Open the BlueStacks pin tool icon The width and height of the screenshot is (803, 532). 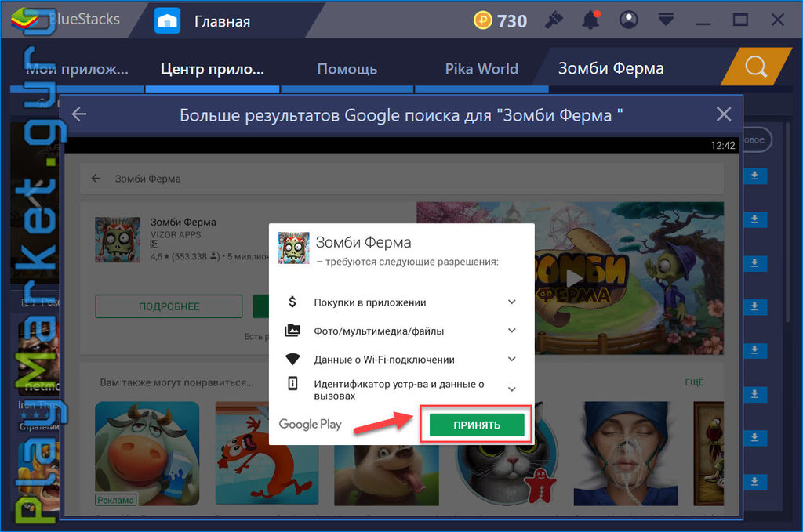(x=554, y=20)
